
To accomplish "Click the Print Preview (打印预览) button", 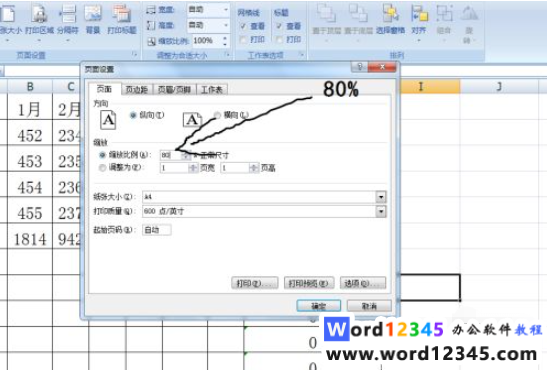I will (x=309, y=283).
